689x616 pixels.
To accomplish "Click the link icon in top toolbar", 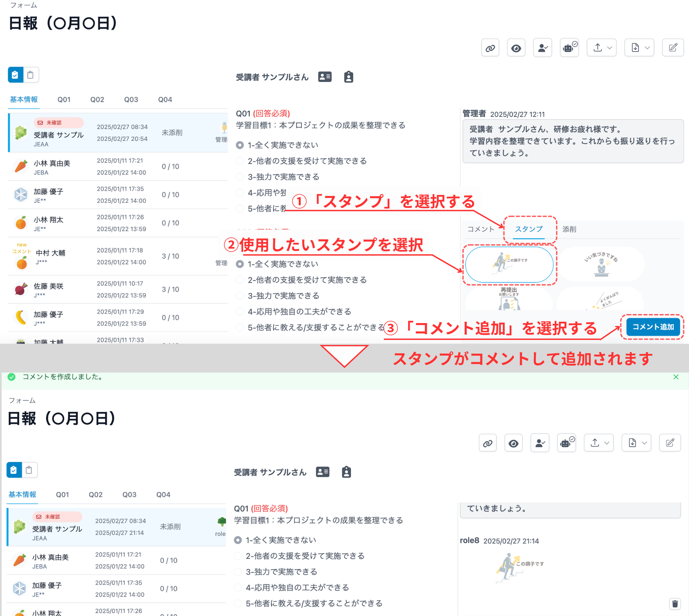I will 490,48.
